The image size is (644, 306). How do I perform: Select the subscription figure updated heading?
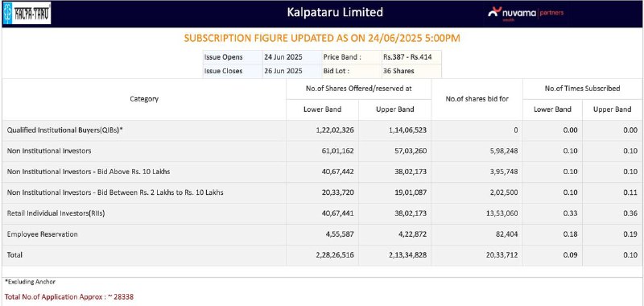click(322, 38)
